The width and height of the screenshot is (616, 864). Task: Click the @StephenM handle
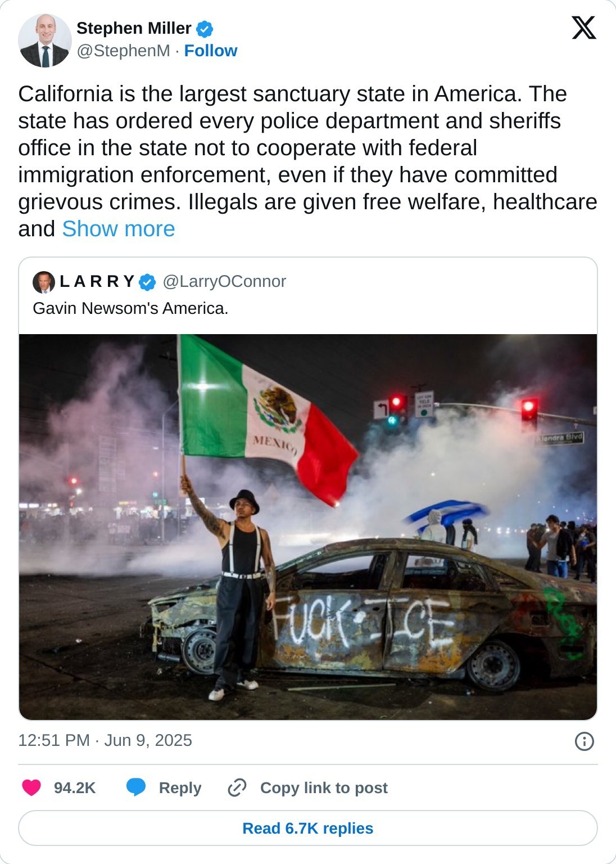pyautogui.click(x=123, y=51)
